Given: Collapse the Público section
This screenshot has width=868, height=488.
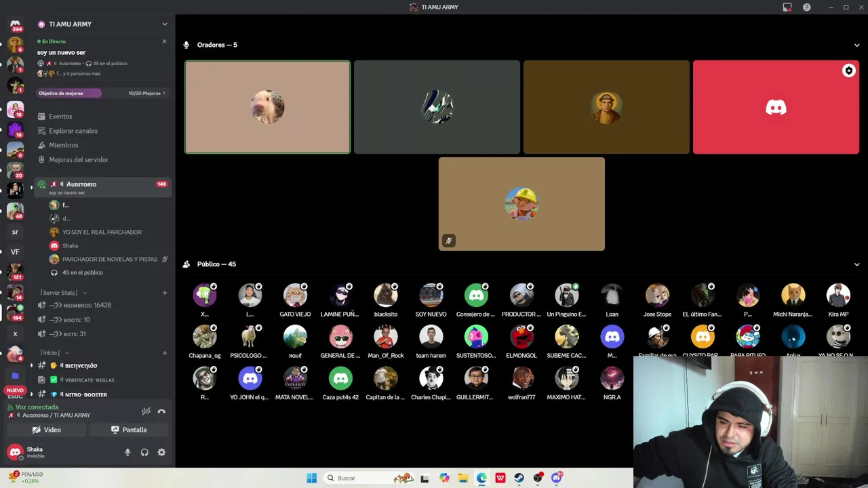Looking at the screenshot, I should click(x=856, y=264).
